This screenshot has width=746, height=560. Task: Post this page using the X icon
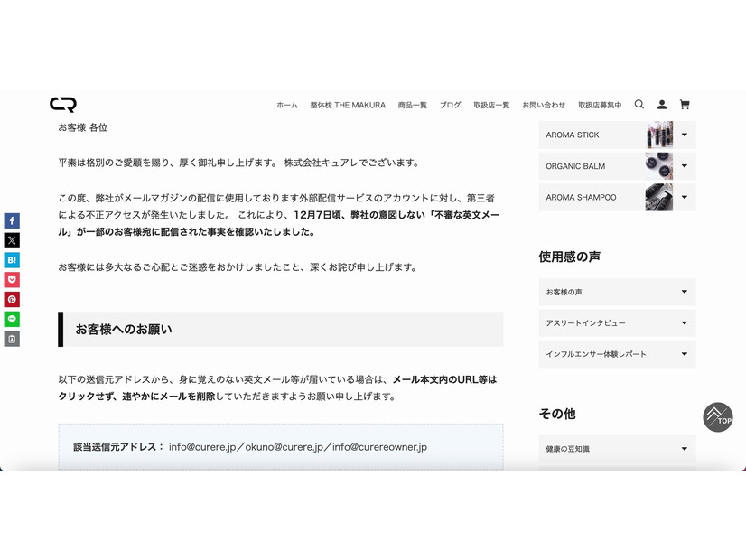pyautogui.click(x=11, y=240)
